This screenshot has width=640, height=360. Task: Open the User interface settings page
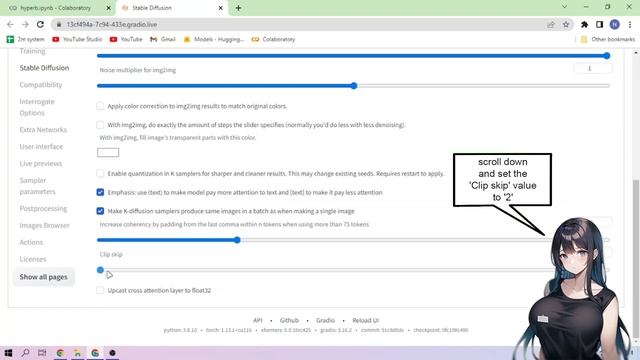[x=41, y=147]
